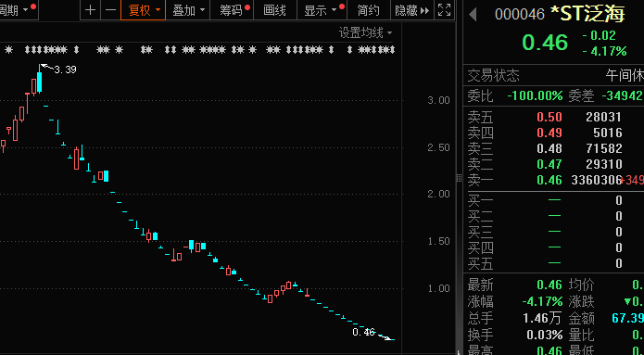Click the 3.39 high price label

65,70
